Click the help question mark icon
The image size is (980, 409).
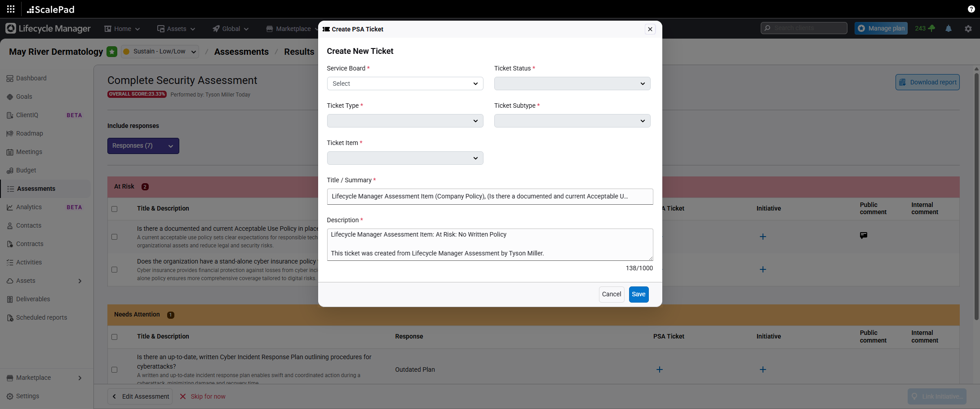[x=971, y=9]
